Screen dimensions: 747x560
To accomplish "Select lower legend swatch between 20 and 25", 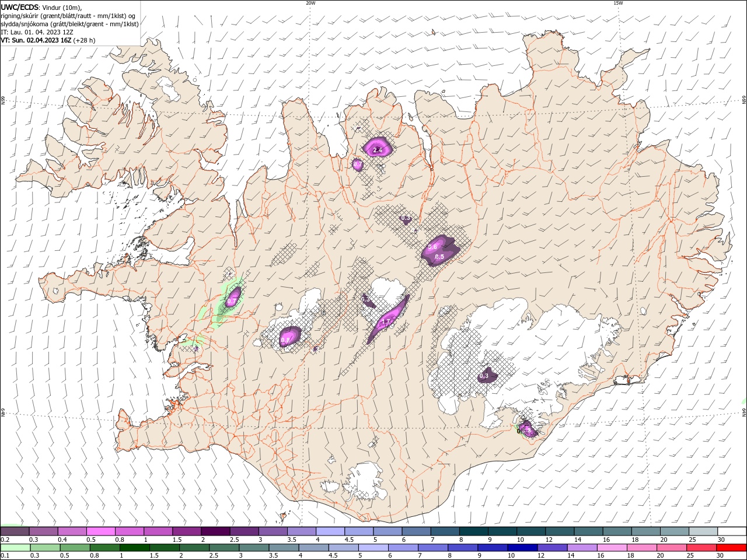I will point(671,548).
